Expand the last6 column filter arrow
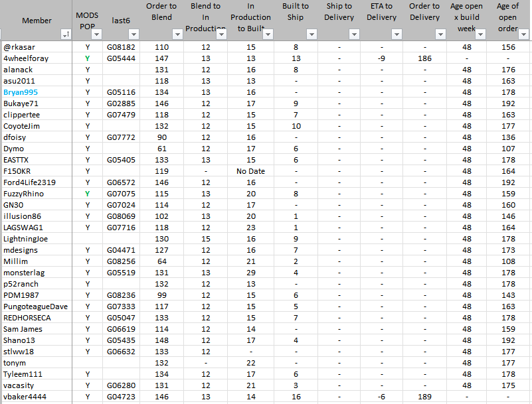The height and width of the screenshot is (404, 532). click(x=133, y=34)
